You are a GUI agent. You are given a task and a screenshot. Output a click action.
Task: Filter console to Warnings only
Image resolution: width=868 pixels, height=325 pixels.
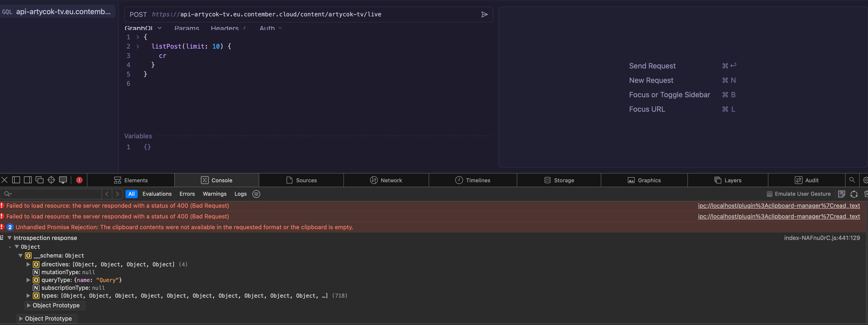pos(215,194)
